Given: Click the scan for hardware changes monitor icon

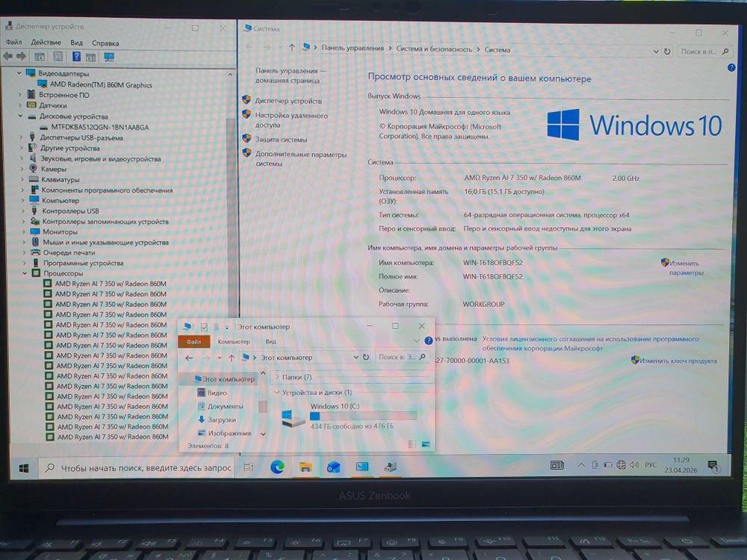Looking at the screenshot, I should 109,57.
